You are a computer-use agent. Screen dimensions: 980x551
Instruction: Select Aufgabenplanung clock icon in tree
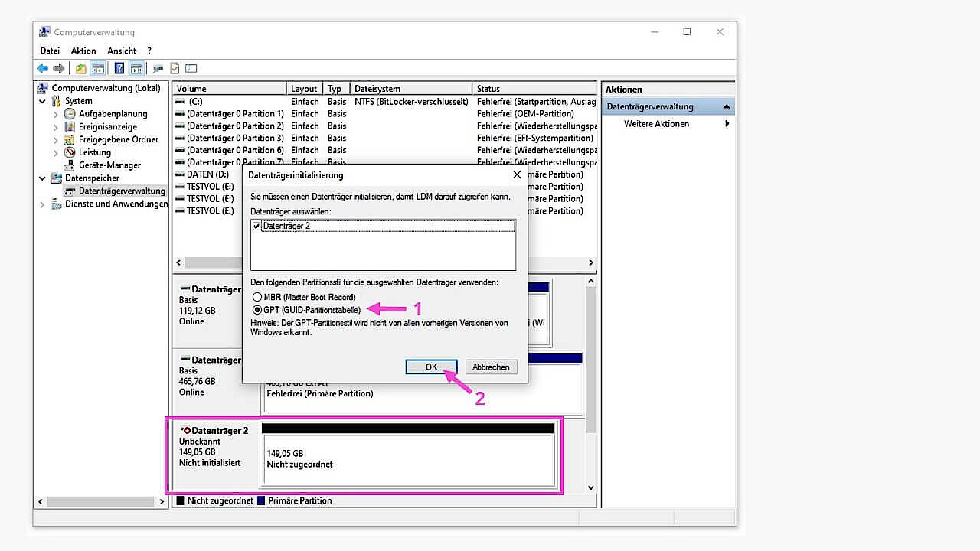pyautogui.click(x=70, y=114)
